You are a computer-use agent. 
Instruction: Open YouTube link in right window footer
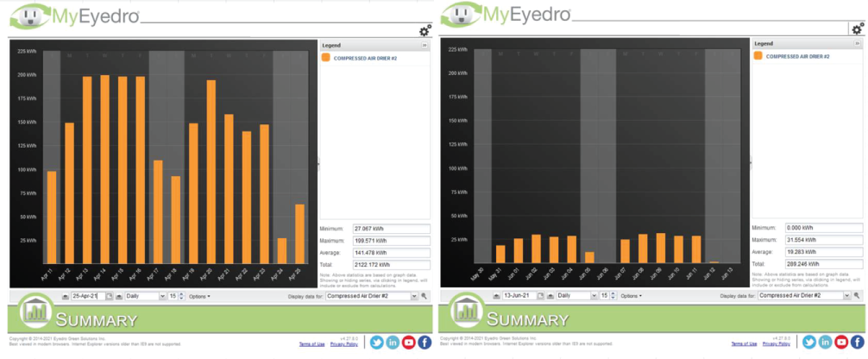[x=841, y=343]
